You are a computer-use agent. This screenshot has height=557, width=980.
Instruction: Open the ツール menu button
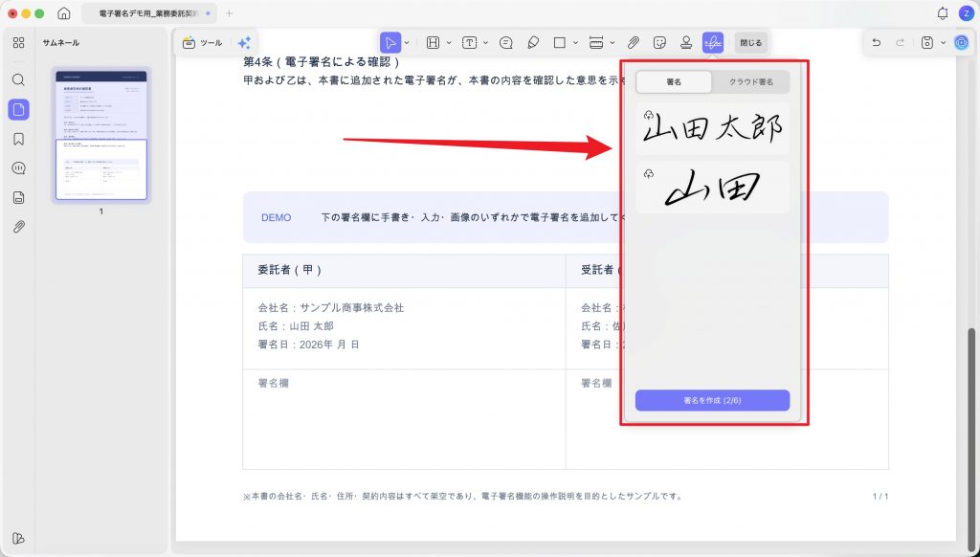[x=202, y=42]
